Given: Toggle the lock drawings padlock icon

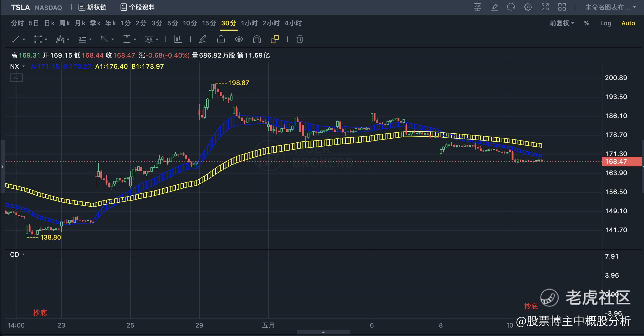Looking at the screenshot, I should pyautogui.click(x=221, y=39).
